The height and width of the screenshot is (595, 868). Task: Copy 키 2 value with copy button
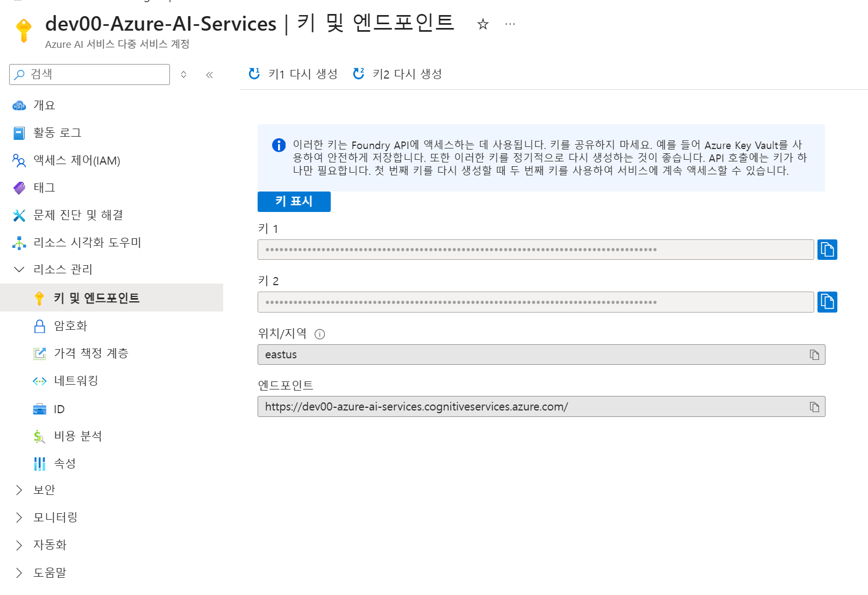(827, 302)
